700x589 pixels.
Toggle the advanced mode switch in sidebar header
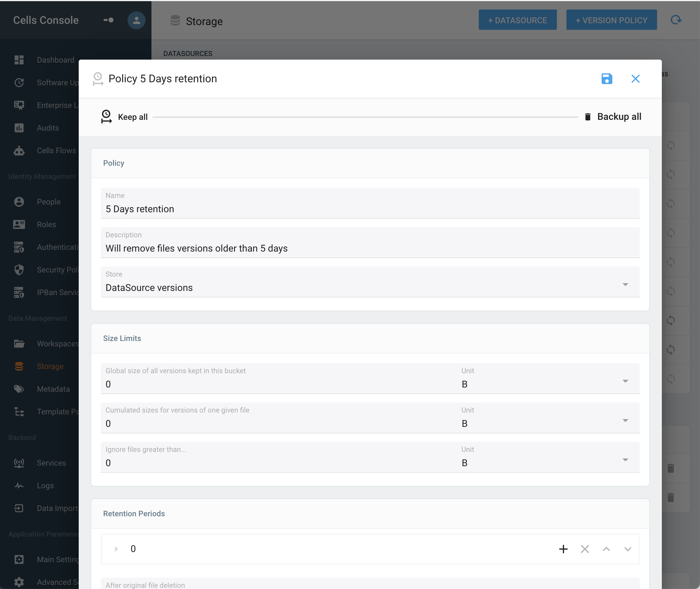(109, 20)
